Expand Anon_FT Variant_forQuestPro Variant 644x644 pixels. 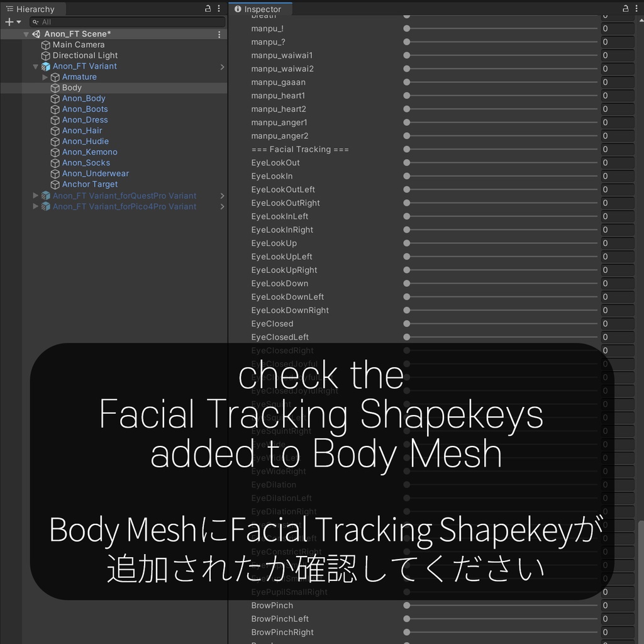click(36, 196)
